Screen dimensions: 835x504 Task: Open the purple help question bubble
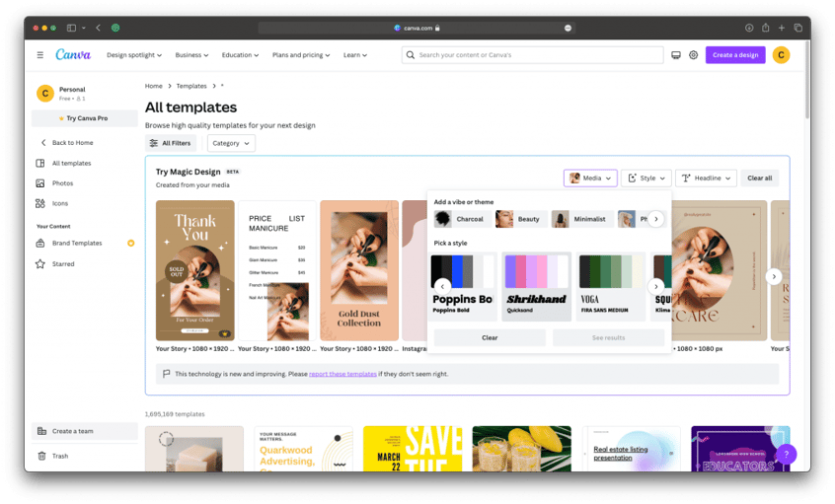(786, 454)
